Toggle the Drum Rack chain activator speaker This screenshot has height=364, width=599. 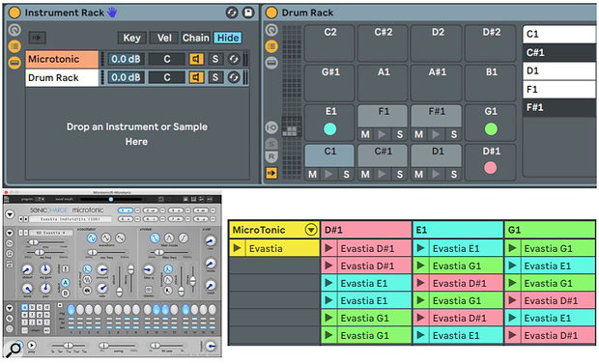196,77
